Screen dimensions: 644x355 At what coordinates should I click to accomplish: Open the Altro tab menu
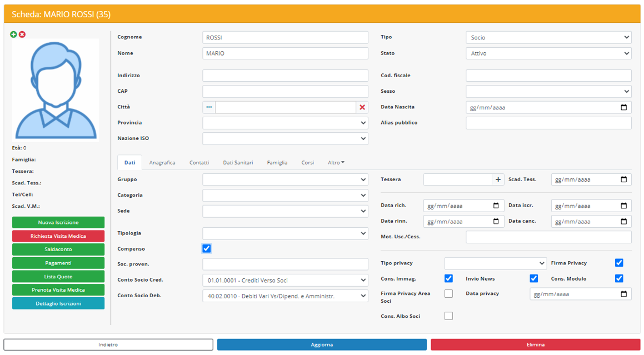pyautogui.click(x=336, y=163)
